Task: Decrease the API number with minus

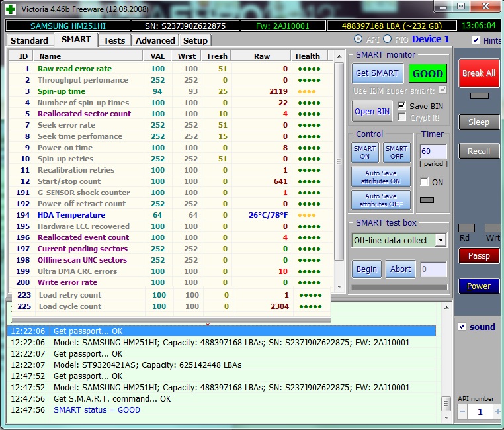Action: point(462,411)
